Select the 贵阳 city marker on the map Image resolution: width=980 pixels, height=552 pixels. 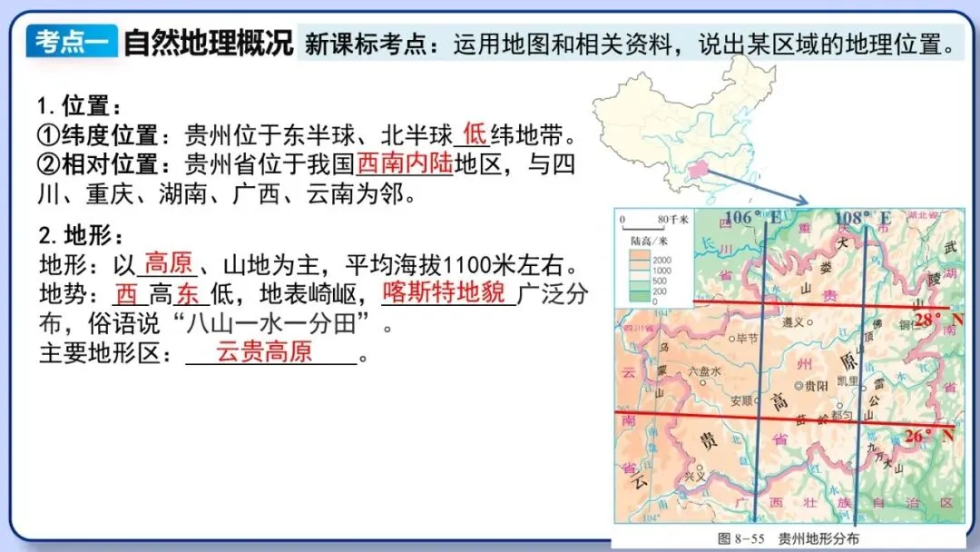coord(799,386)
